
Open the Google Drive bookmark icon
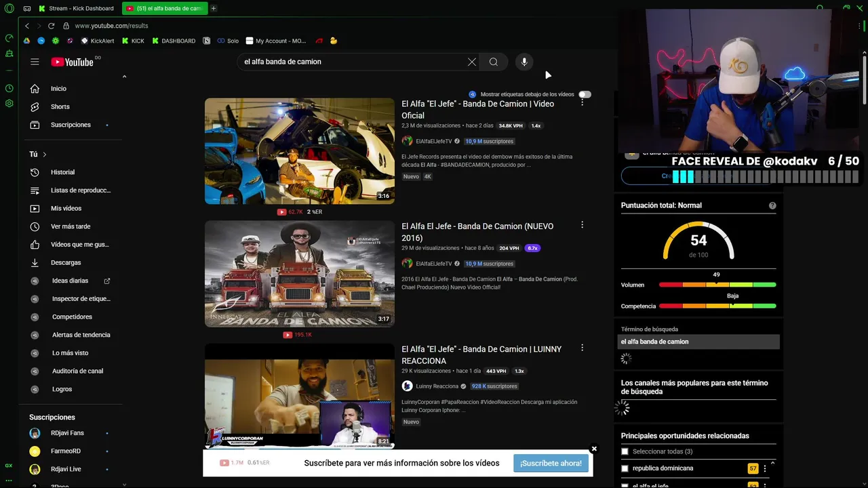pos(27,41)
